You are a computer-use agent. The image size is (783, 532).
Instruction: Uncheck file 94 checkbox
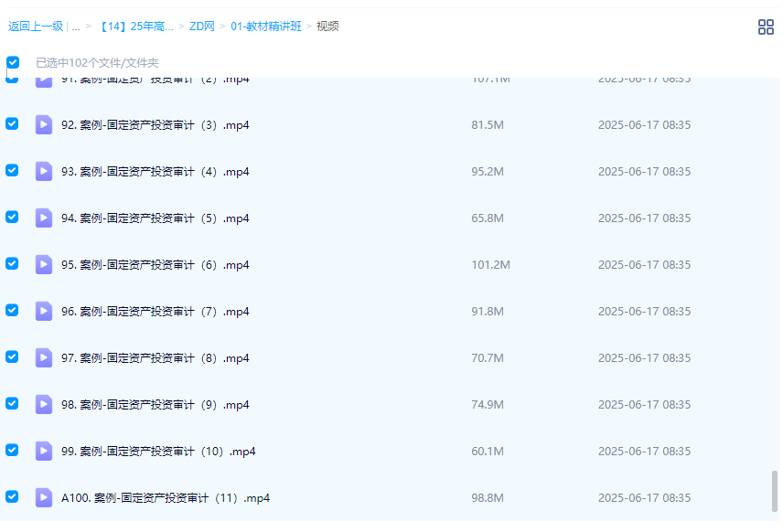click(x=12, y=217)
